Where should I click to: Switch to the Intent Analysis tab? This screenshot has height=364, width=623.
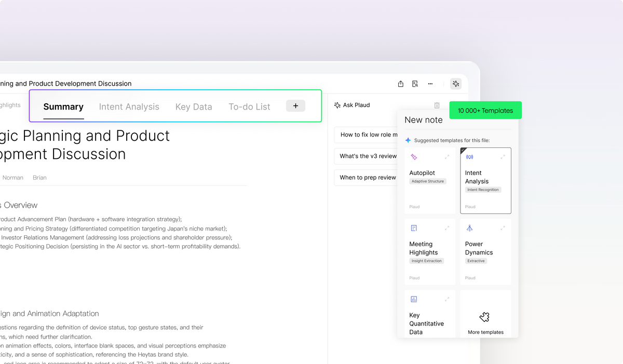(x=129, y=107)
